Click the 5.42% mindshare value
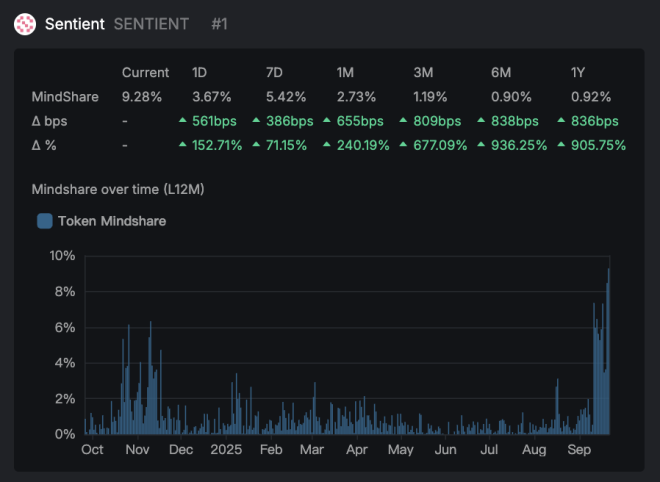 (286, 97)
